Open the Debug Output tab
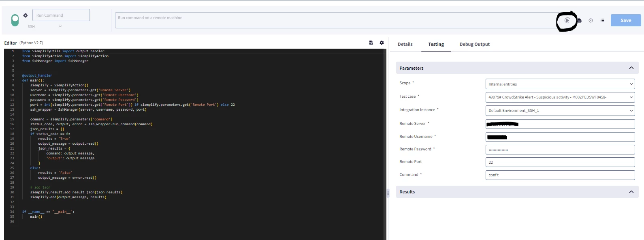Screen dimensions: 644x240 [475, 44]
